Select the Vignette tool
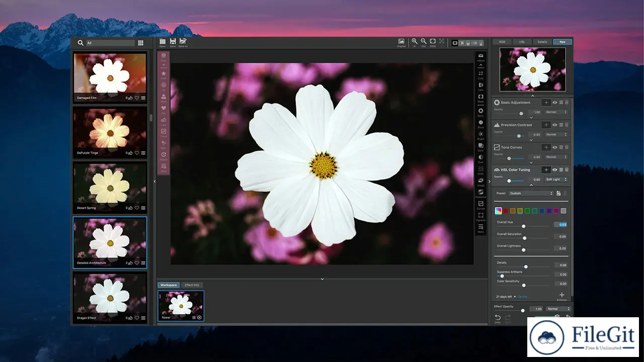This screenshot has width=644, height=362. click(x=480, y=215)
